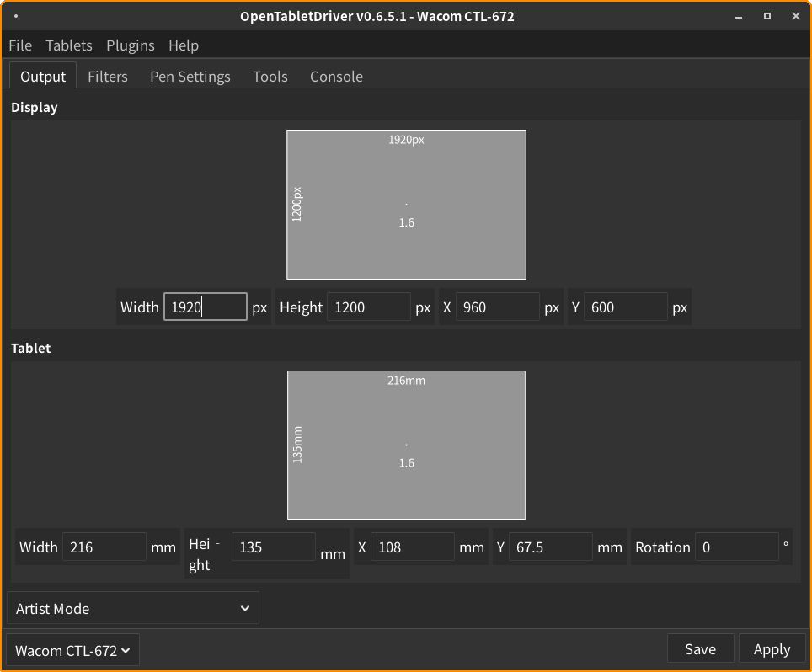The height and width of the screenshot is (672, 812).
Task: Close the OpenTabletDriver window
Action: [x=796, y=17]
